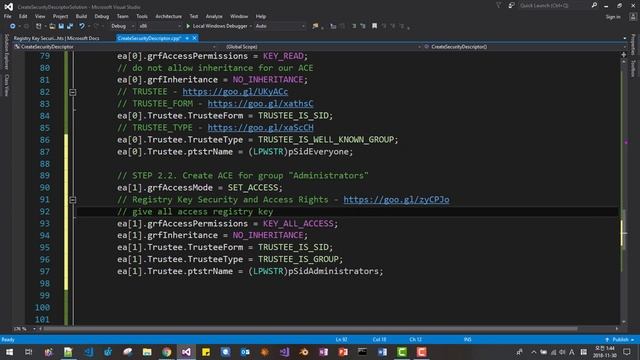Close the CreateSecurityDescriptor.cpp tab
This screenshot has height=360, width=640.
click(195, 38)
